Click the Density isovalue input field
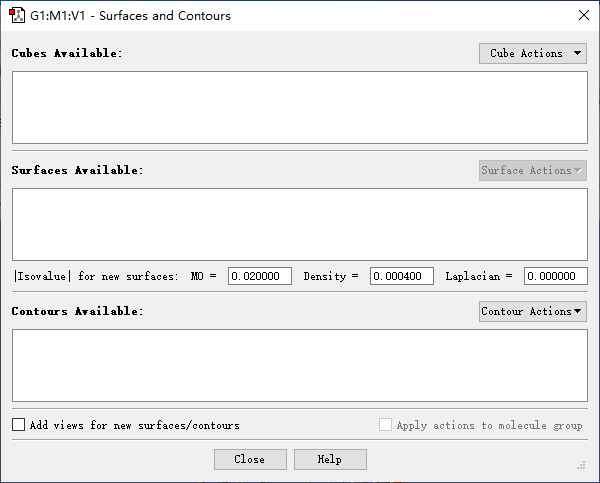600x483 pixels. tap(401, 276)
